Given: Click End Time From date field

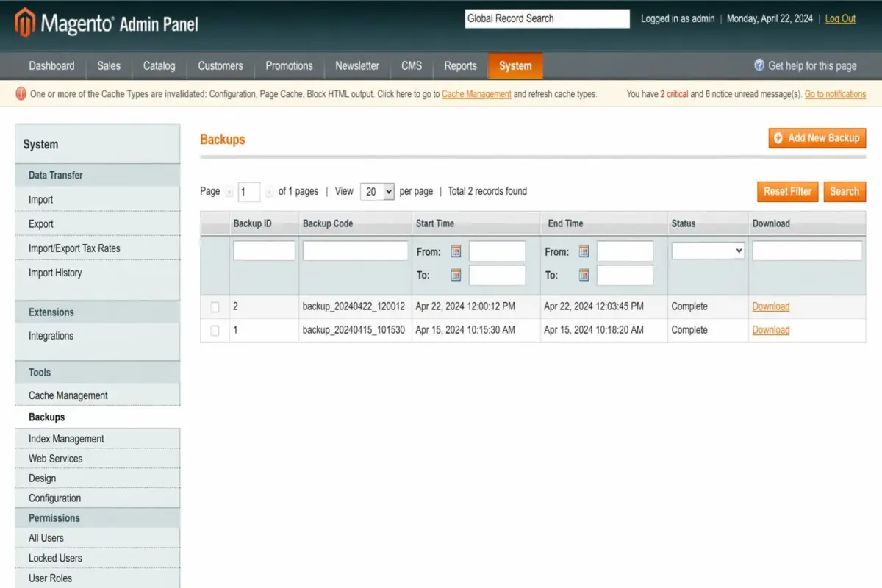Looking at the screenshot, I should [625, 251].
